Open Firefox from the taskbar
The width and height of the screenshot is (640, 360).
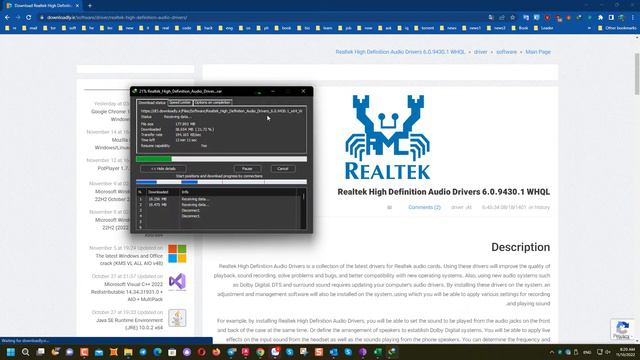216,352
